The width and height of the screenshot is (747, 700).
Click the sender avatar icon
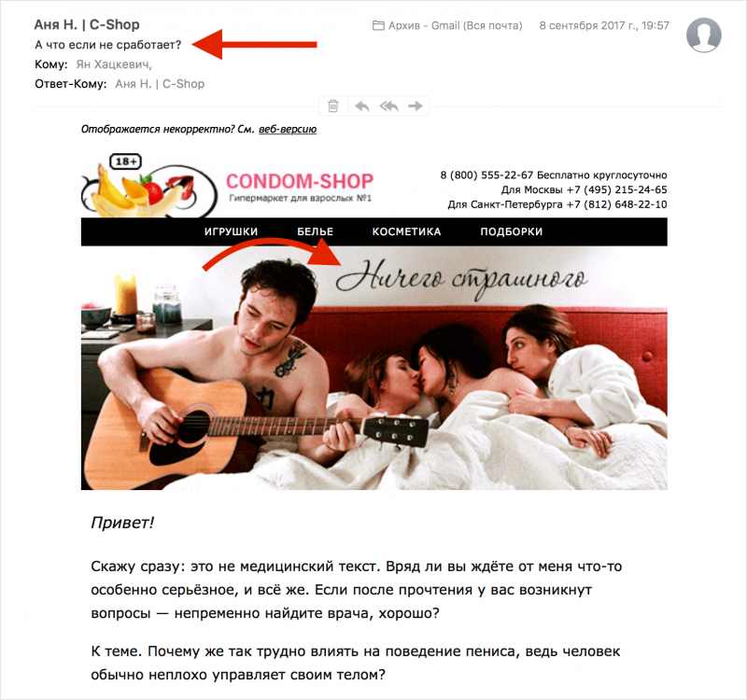coord(704,35)
